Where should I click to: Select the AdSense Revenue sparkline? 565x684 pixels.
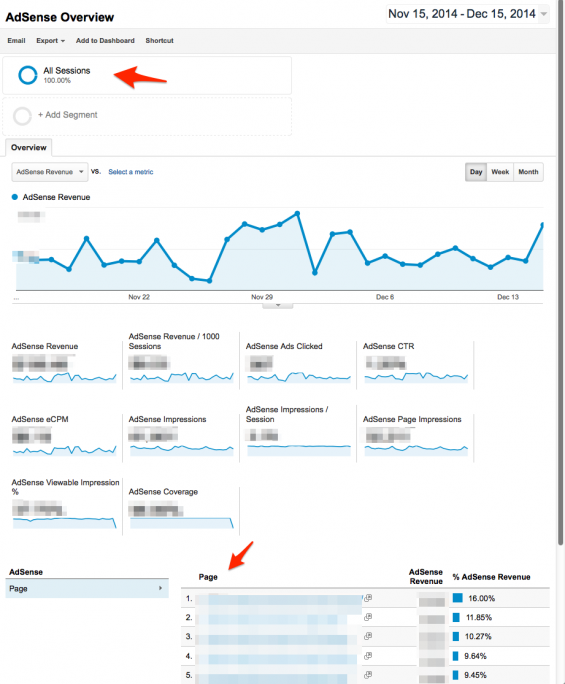(x=65, y=377)
